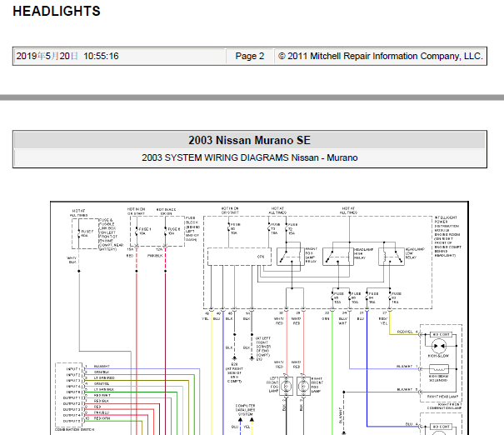Viewport: 504px width, 435px height.
Task: Click the RIGHT FRONT FOG LAMP label
Action: coord(317,385)
